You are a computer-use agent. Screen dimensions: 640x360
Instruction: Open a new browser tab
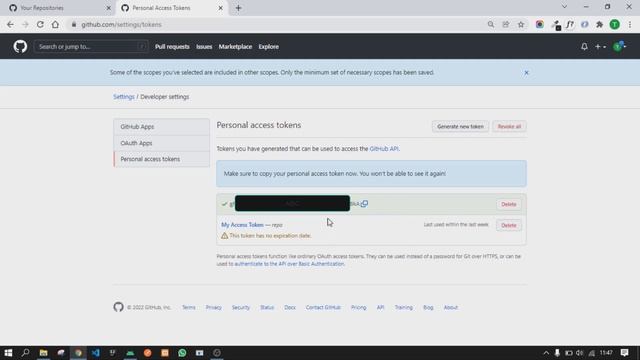point(238,8)
